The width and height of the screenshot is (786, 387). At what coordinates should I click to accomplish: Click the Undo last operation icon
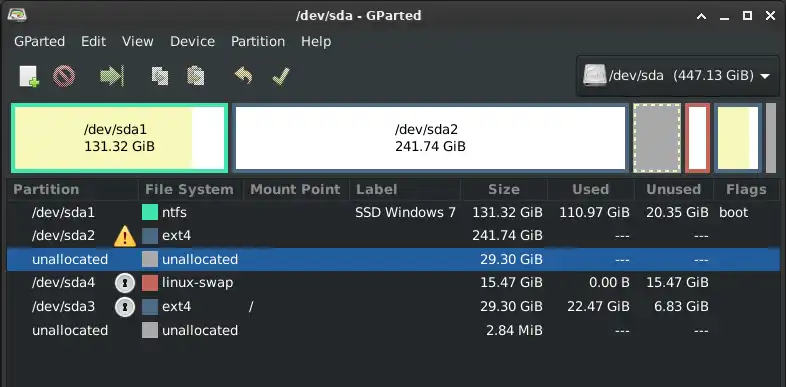(x=243, y=77)
